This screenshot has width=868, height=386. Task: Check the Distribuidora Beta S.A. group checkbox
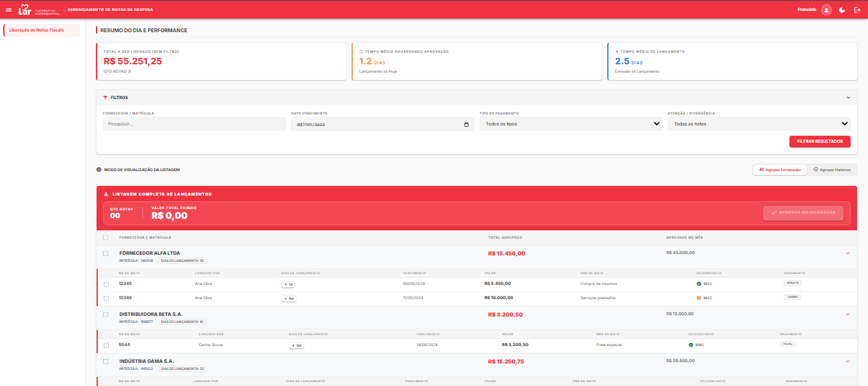coord(106,315)
